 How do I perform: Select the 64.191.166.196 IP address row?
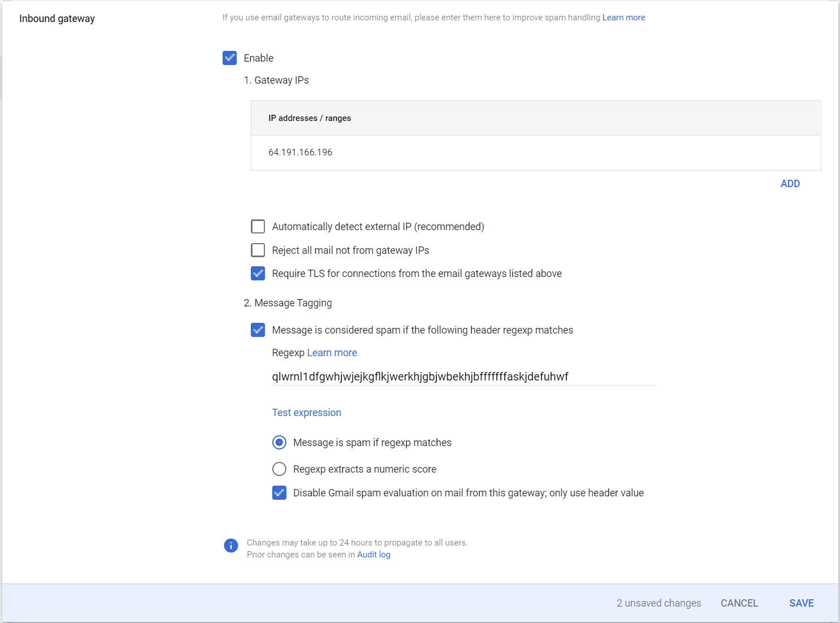(301, 153)
